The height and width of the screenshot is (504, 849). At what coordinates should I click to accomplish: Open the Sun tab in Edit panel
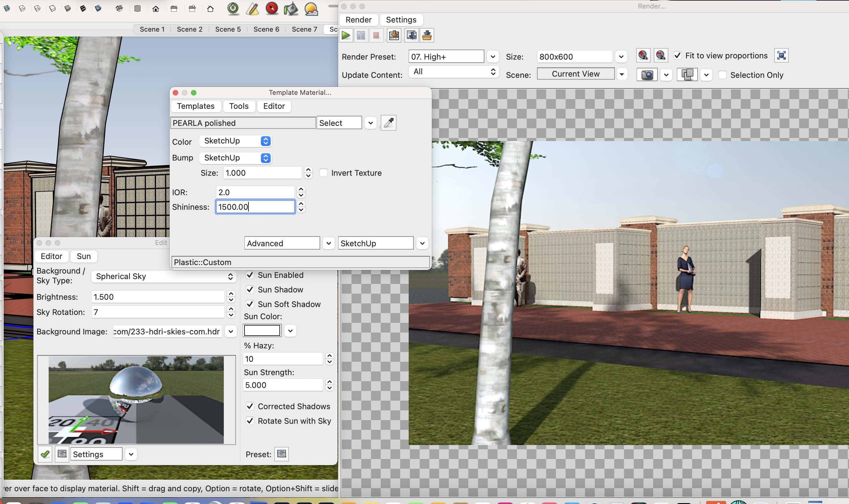84,256
